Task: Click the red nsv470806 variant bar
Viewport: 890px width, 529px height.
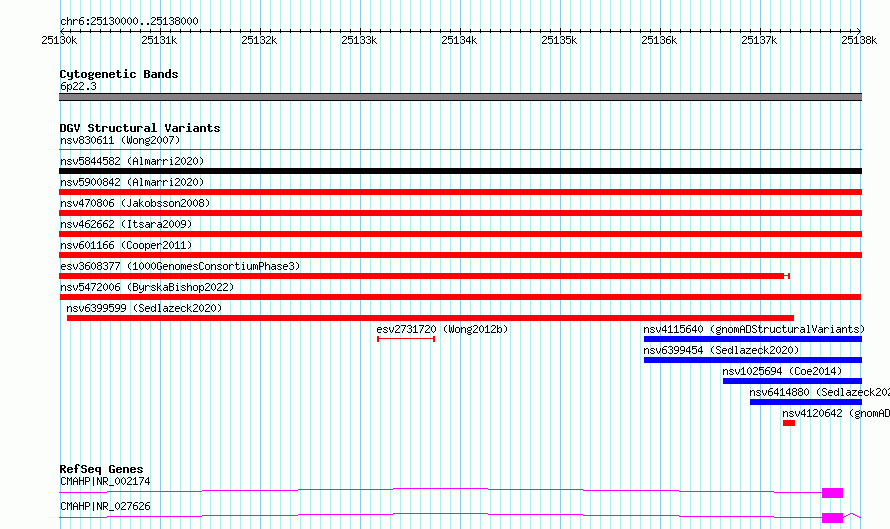Action: [460, 213]
